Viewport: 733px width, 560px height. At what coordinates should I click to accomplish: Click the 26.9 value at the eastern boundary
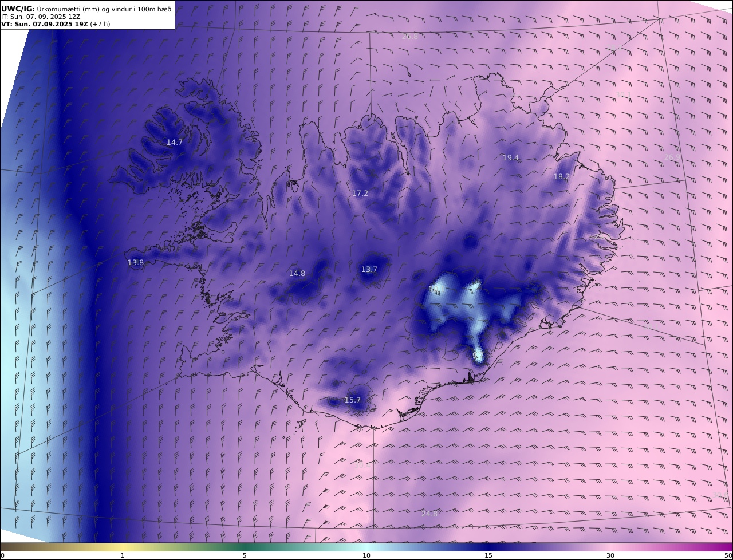[x=672, y=157]
